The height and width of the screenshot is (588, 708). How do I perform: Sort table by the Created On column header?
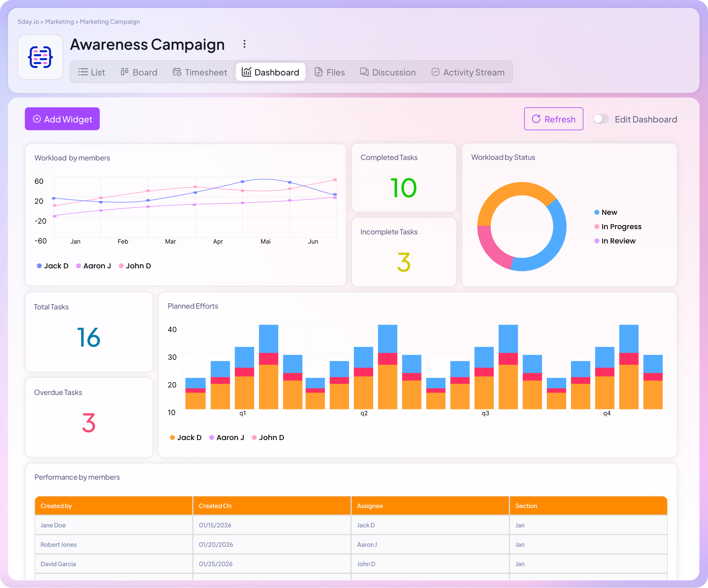pos(215,505)
